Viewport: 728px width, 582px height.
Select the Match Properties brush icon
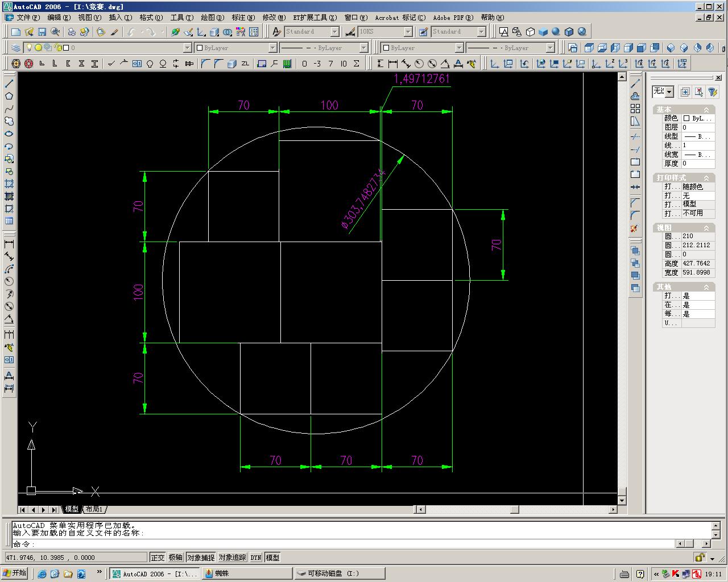[x=114, y=32]
